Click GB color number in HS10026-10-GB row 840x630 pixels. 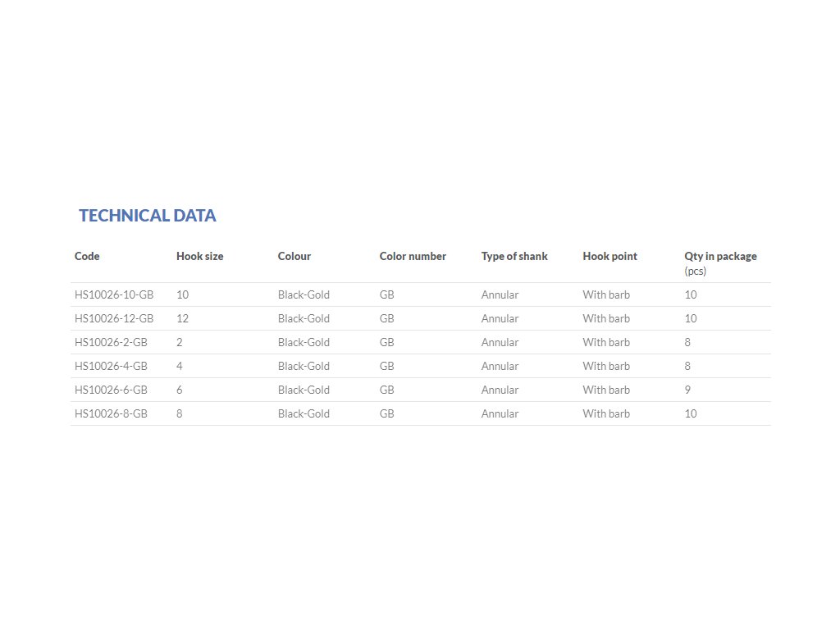(386, 294)
